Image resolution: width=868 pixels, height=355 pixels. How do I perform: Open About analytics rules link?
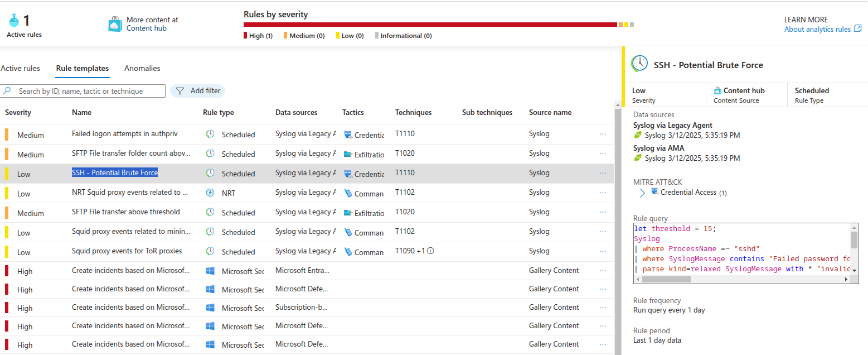[818, 29]
